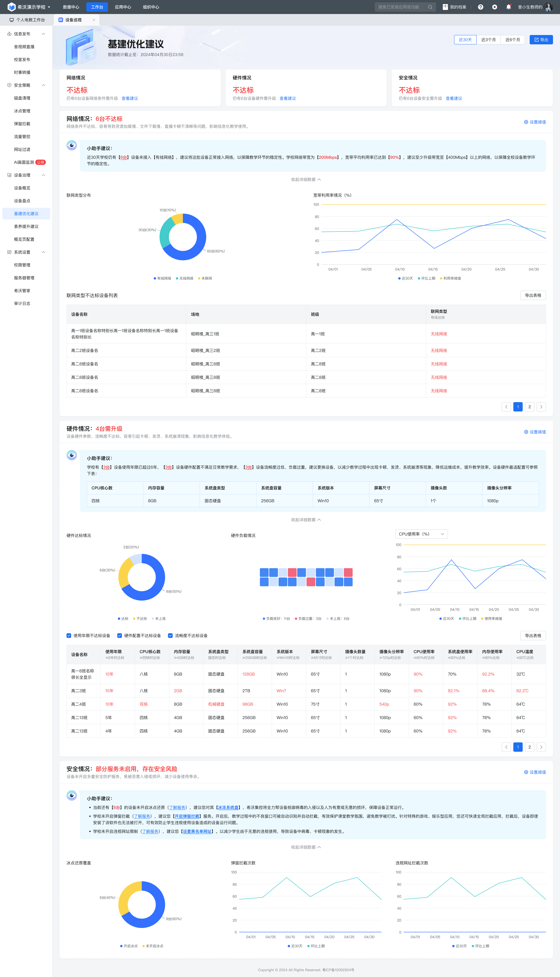
Task: Go to next page in hardware table
Action: [541, 747]
